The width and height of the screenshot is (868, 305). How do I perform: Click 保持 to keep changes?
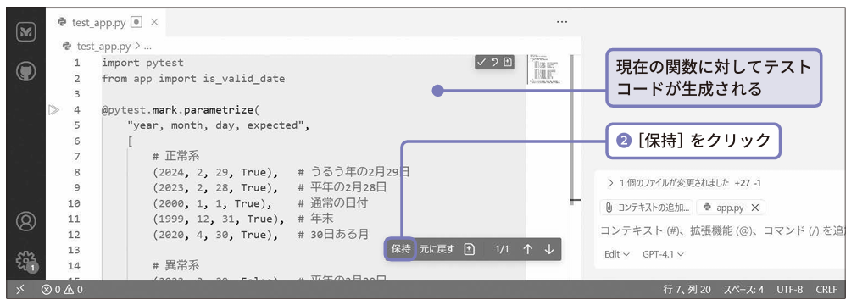[401, 249]
